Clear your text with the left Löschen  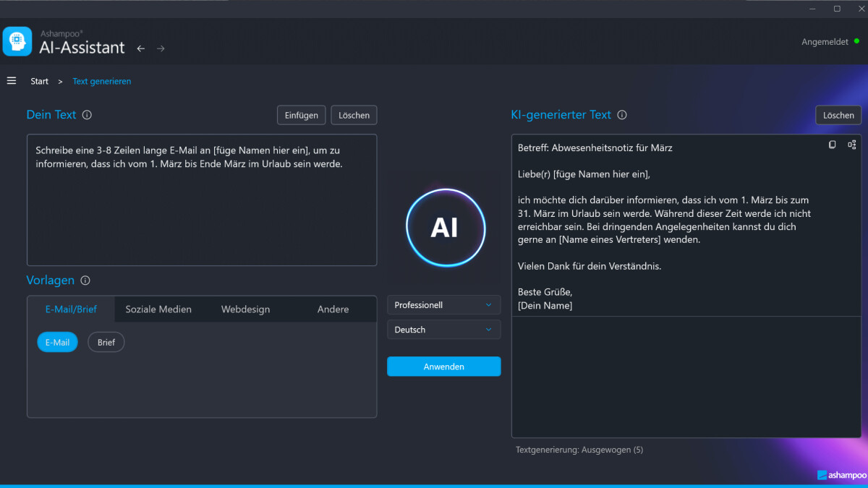click(x=354, y=115)
